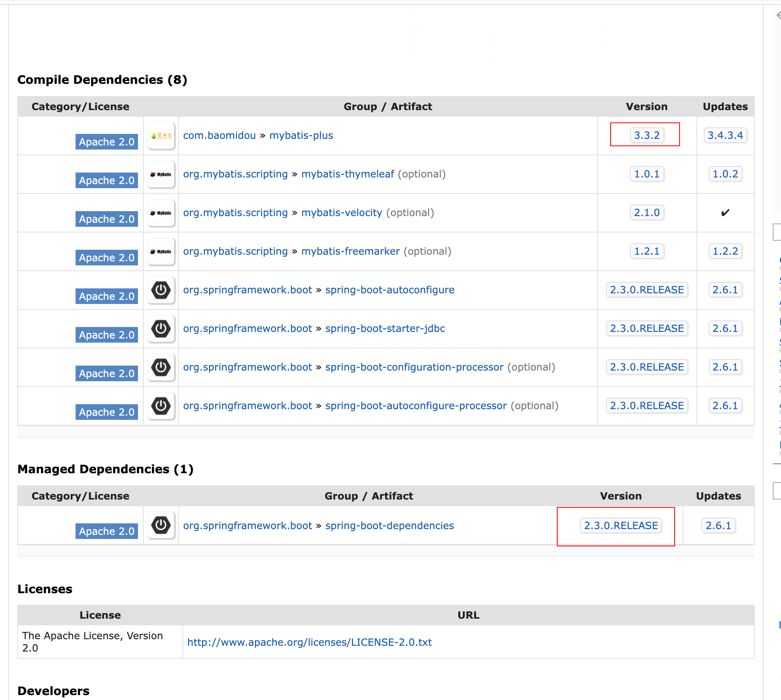
Task: Open the spring-boot-dependencies artifact link
Action: [x=390, y=526]
